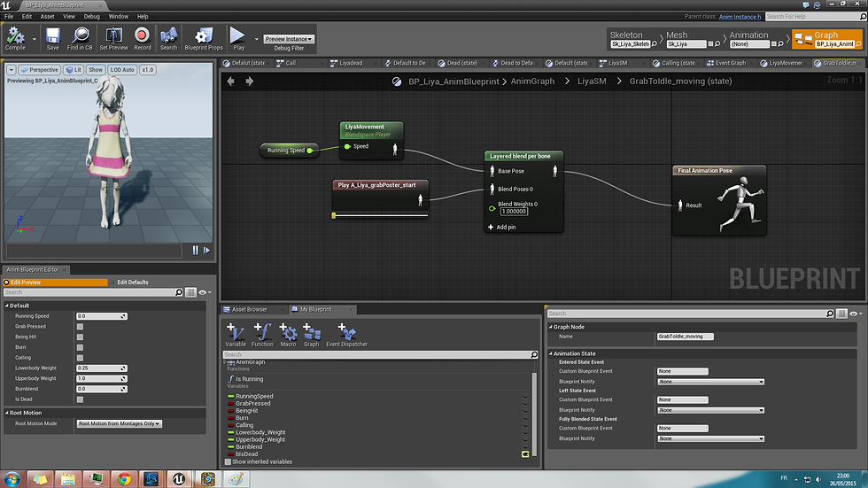Play the simulation in toolbar

238,39
